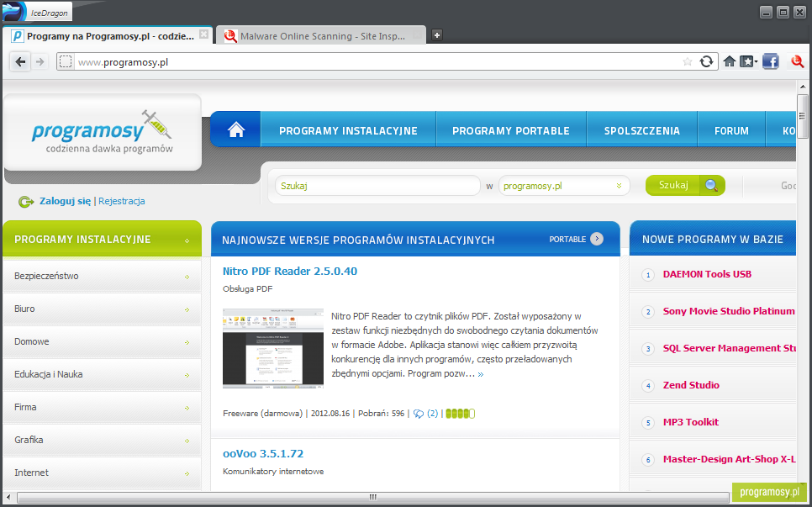Click the magnifier icon on Szukaj button
812x507 pixels.
pyautogui.click(x=712, y=186)
